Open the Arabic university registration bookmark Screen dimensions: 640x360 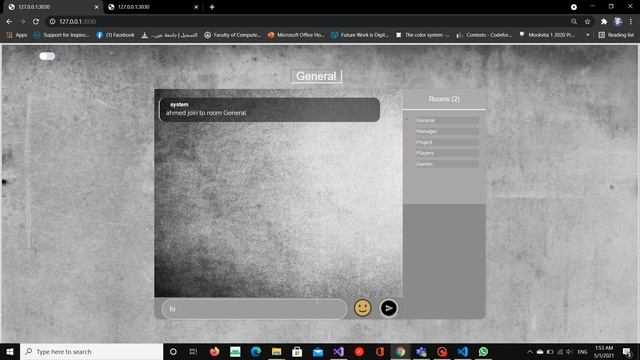click(x=169, y=35)
